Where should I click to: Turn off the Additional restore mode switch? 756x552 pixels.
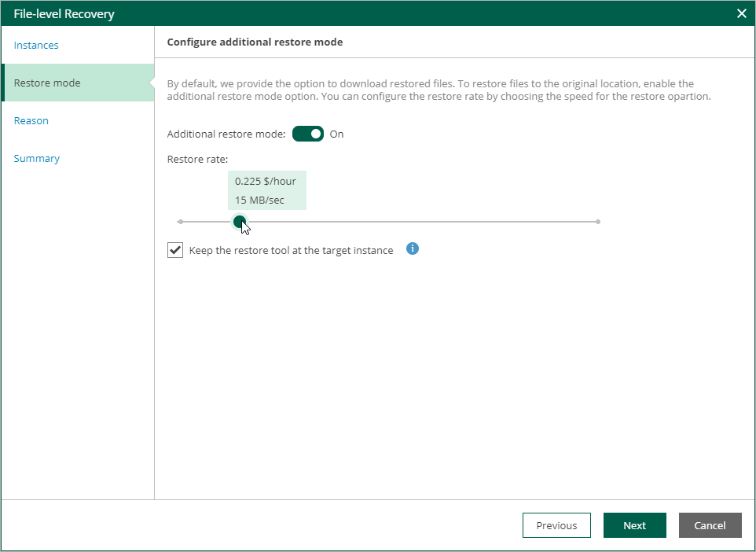[x=307, y=134]
